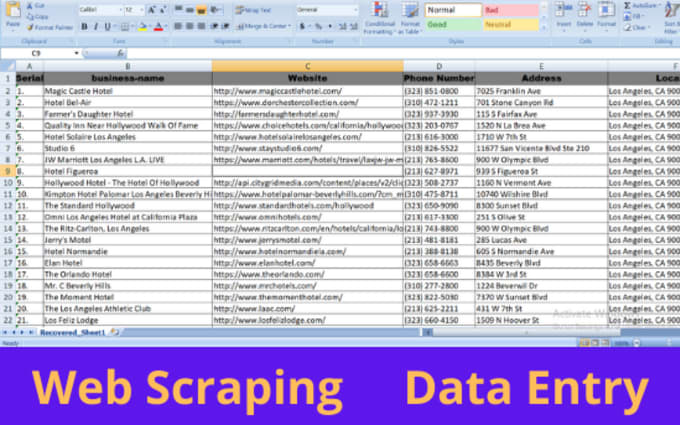
Task: Toggle Italic formatting
Action: tap(96, 27)
